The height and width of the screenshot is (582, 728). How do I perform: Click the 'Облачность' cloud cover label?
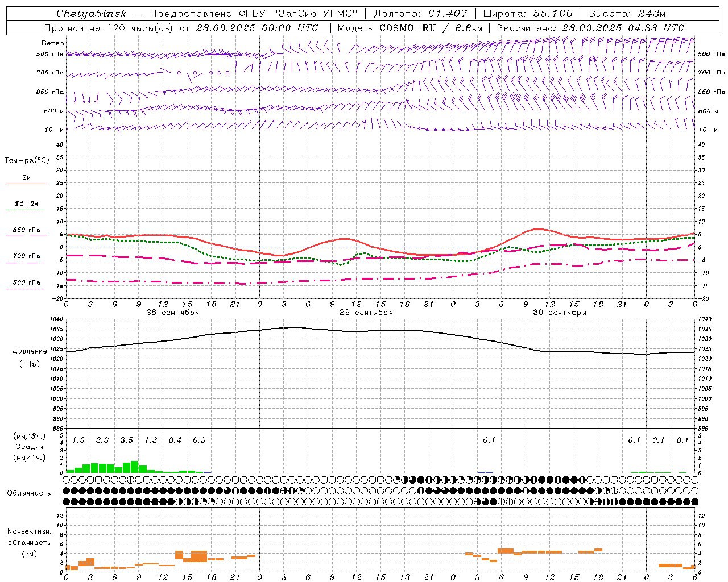coord(29,493)
